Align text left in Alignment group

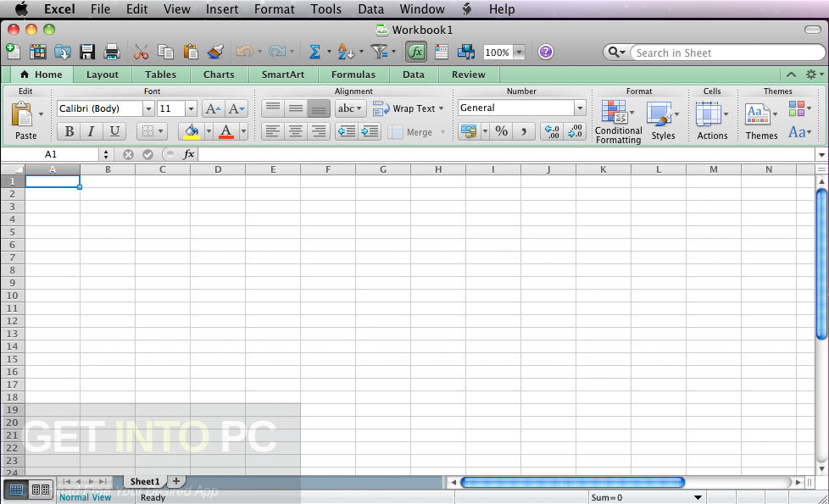tap(273, 131)
